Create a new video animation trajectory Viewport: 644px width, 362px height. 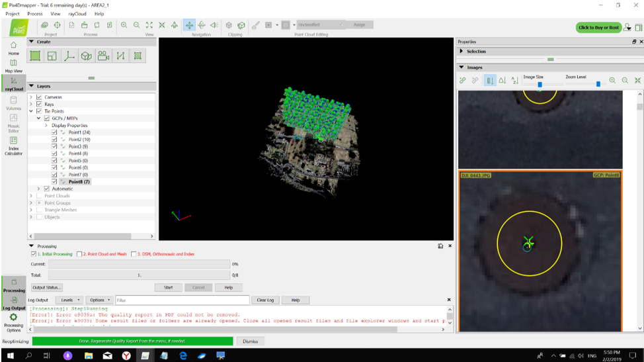pos(104,56)
